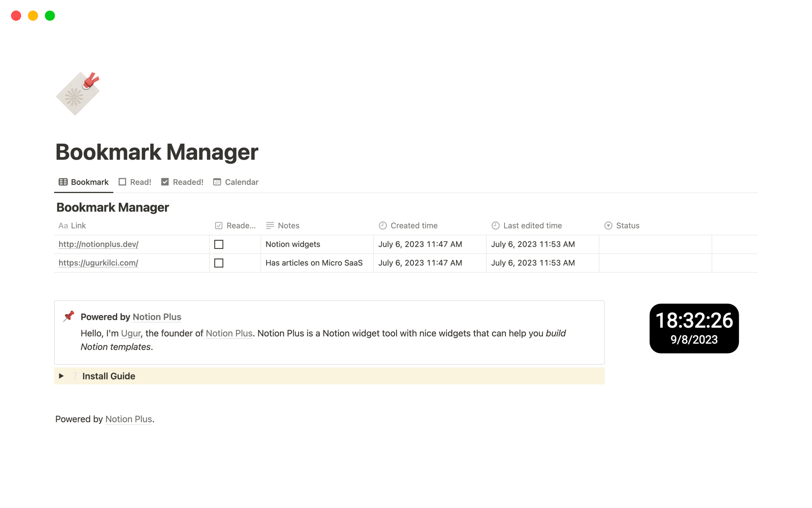Toggle the Readed checkbox for ugurkilci.com
The image size is (812, 508).
[x=219, y=263]
